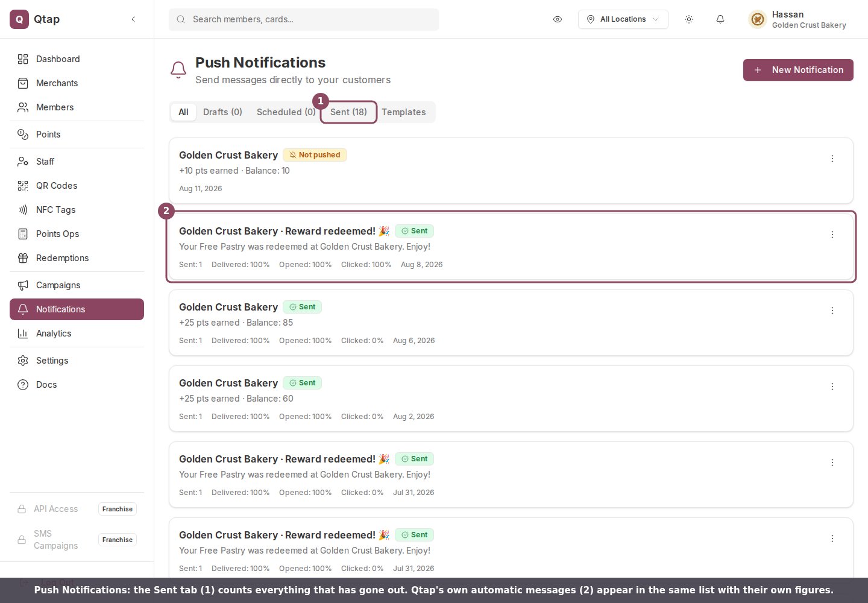Viewport: 868px width, 603px height.
Task: Open the Campaigns section
Action: click(x=77, y=285)
